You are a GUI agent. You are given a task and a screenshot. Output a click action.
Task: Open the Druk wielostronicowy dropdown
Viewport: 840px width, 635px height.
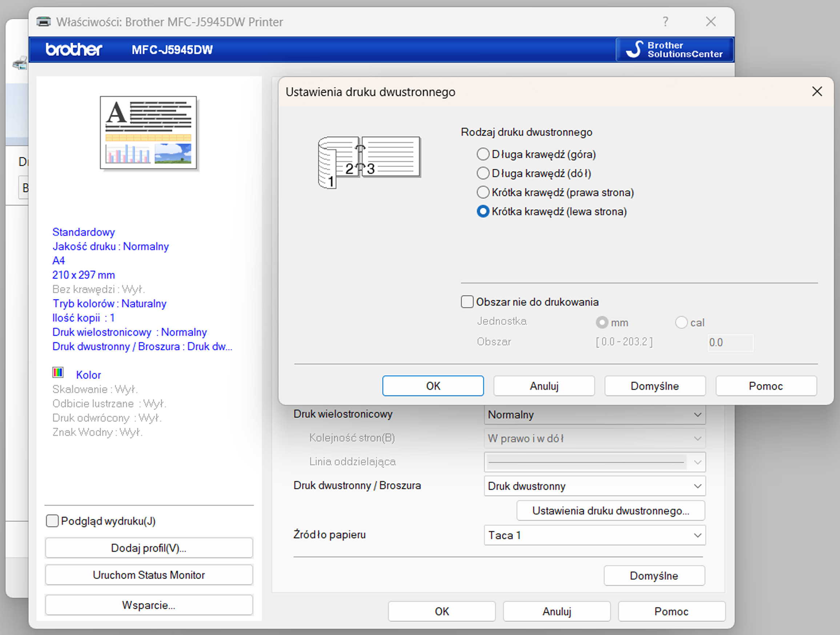point(594,415)
